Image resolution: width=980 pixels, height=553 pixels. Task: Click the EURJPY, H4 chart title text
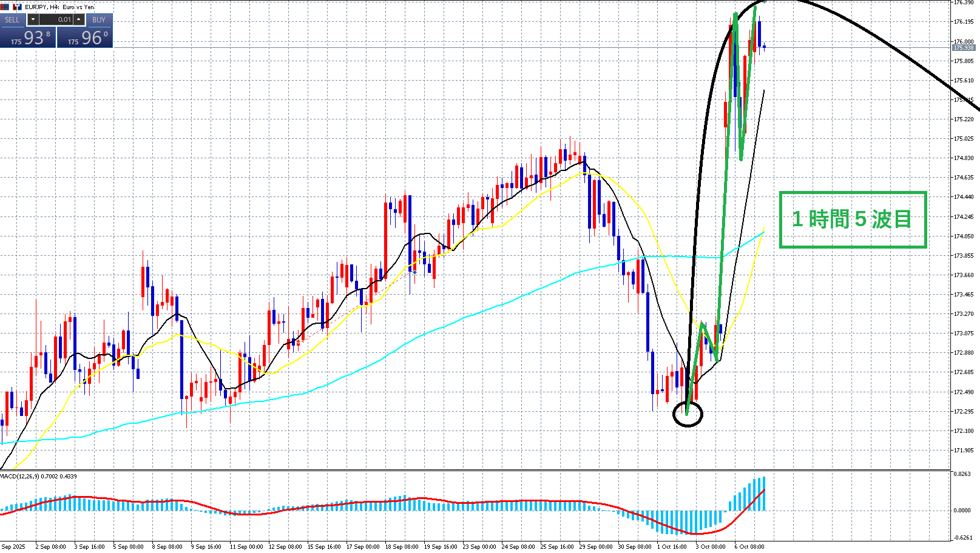point(59,7)
